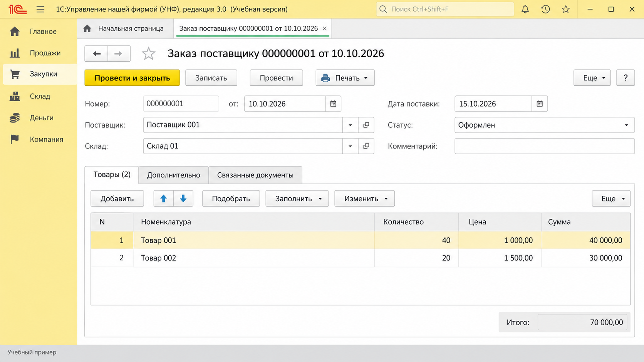
Task: Open the top Еще menu
Action: [x=592, y=78]
